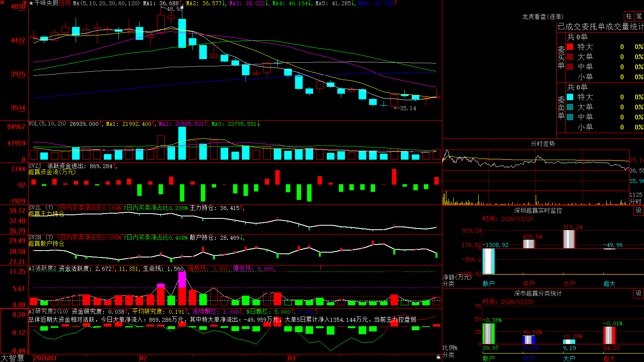Click the lock icon at the bottom of the main chart
The image size is (644, 362).
(439, 357)
